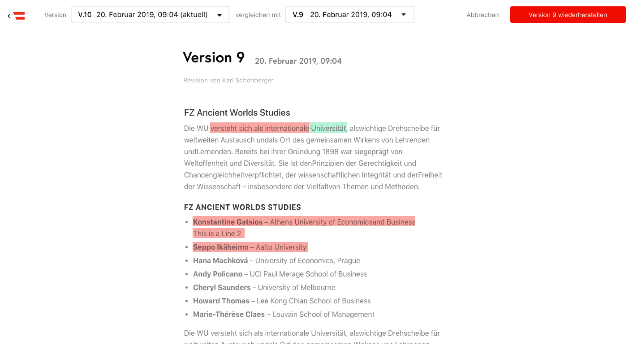Open the V.10 current version selector

[150, 15]
